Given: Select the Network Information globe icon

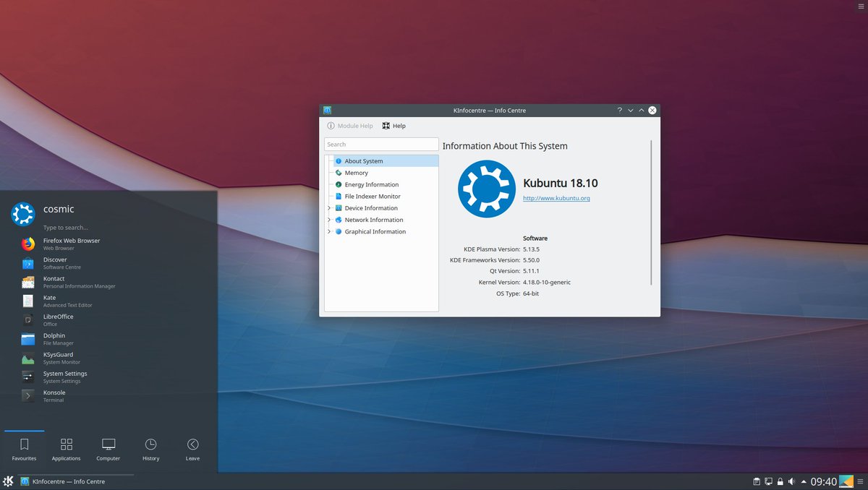Looking at the screenshot, I should [x=339, y=220].
